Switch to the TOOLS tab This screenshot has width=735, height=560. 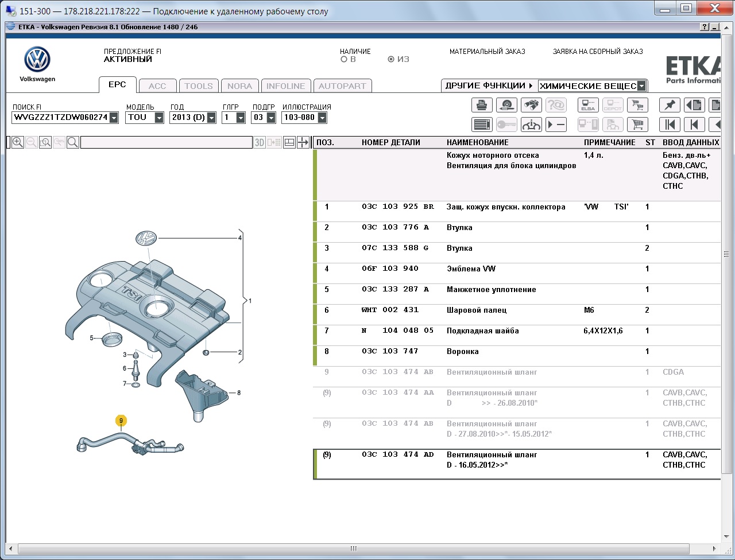[199, 86]
